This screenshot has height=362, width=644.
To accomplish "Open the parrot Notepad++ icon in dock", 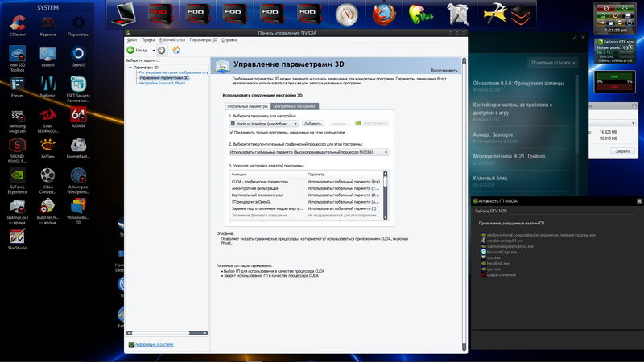I will pos(420,14).
